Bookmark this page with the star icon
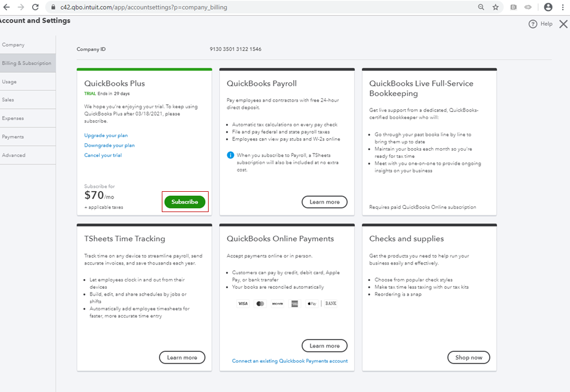 coord(496,7)
